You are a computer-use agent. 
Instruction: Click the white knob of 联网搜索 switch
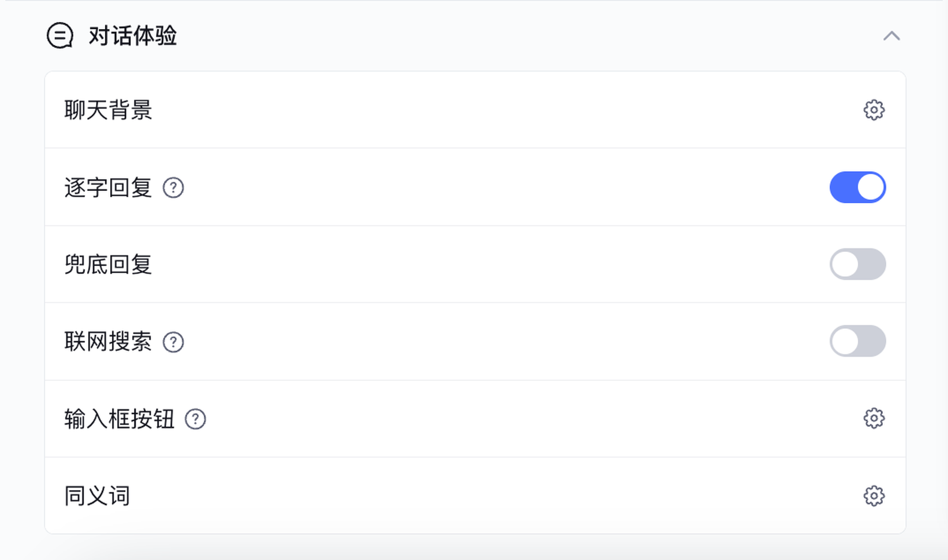[845, 341]
